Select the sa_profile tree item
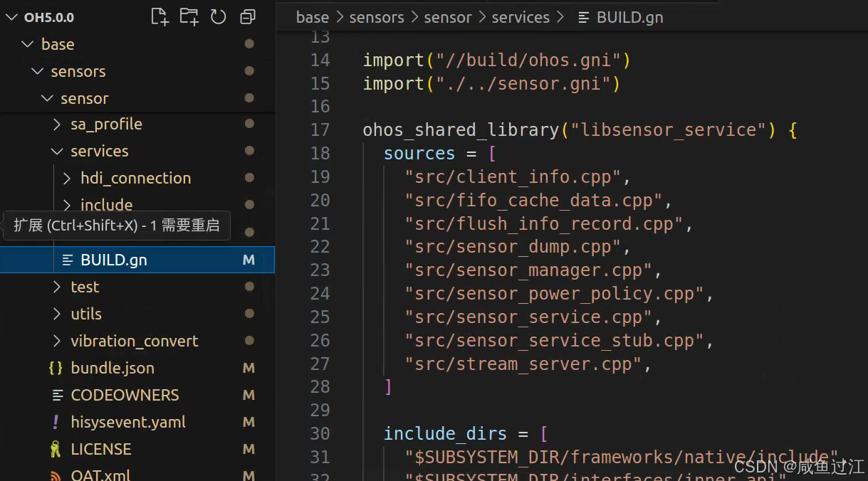 [x=107, y=124]
